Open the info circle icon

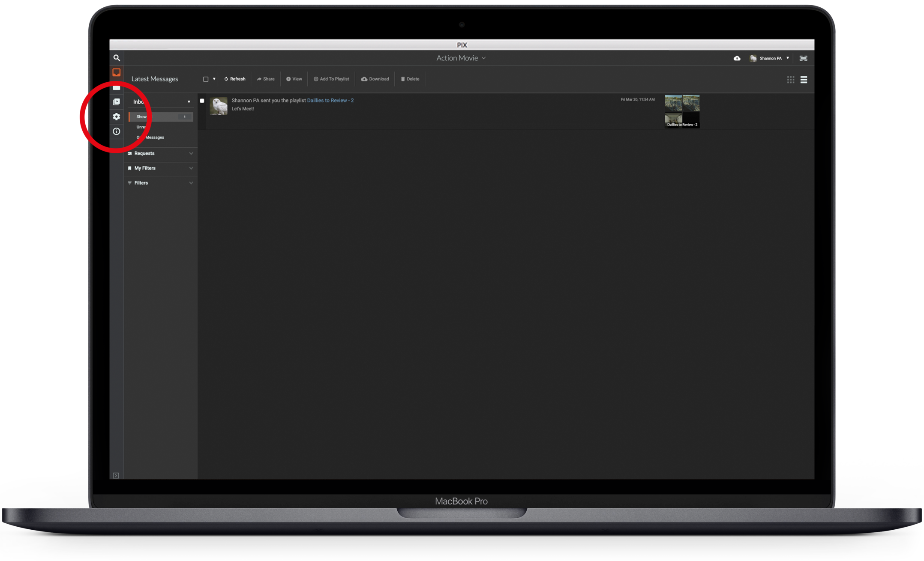point(117,131)
